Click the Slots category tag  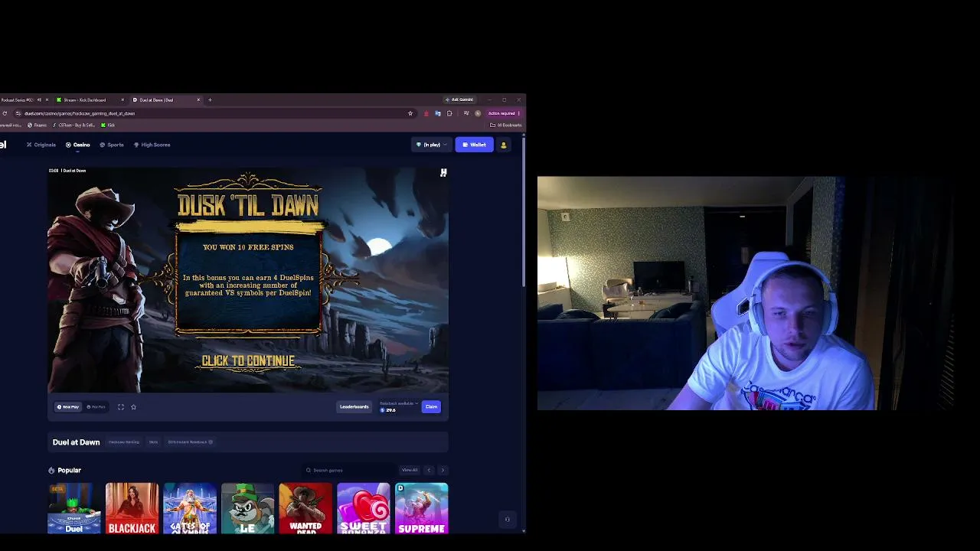point(153,442)
